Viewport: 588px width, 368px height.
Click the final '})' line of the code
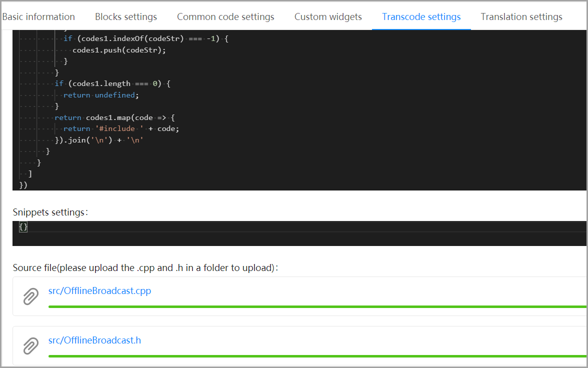(23, 185)
